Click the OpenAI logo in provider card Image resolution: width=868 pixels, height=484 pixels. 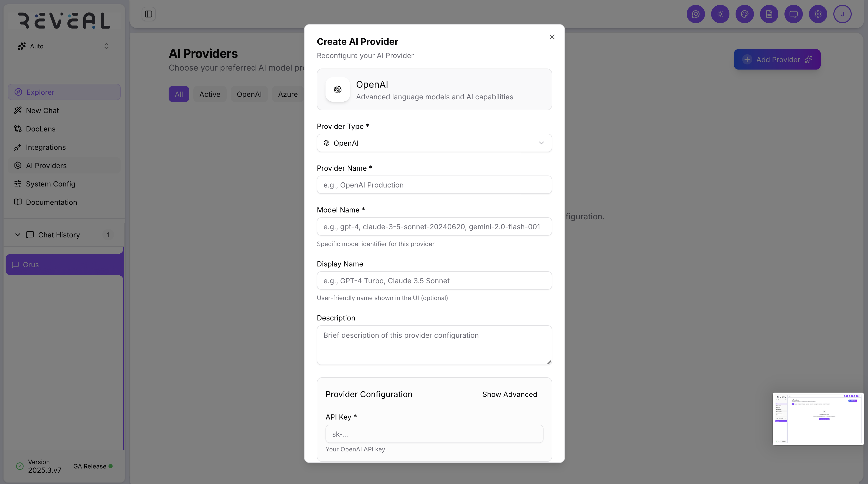[x=338, y=89]
